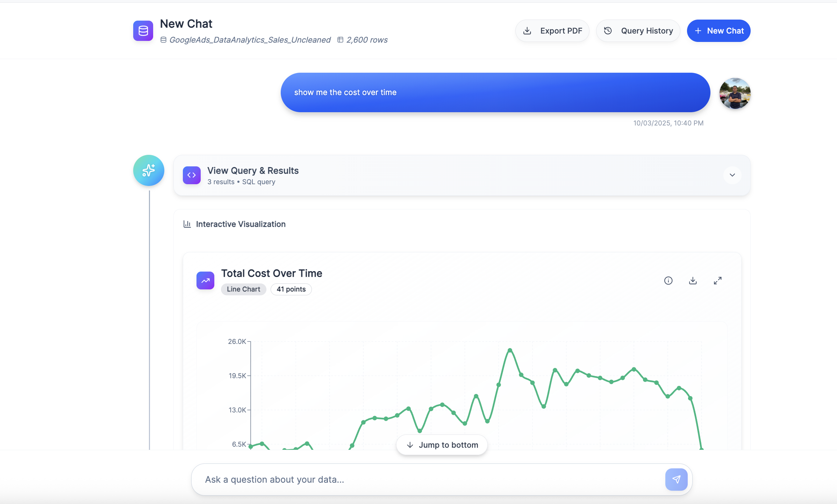The width and height of the screenshot is (837, 504).
Task: Focus the Ask a question input field
Action: tap(430, 479)
